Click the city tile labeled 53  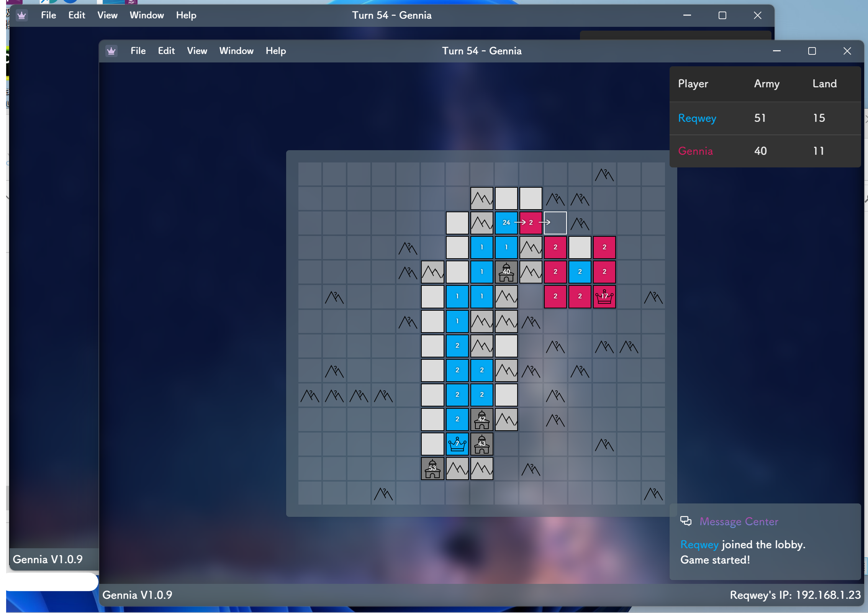click(x=432, y=468)
